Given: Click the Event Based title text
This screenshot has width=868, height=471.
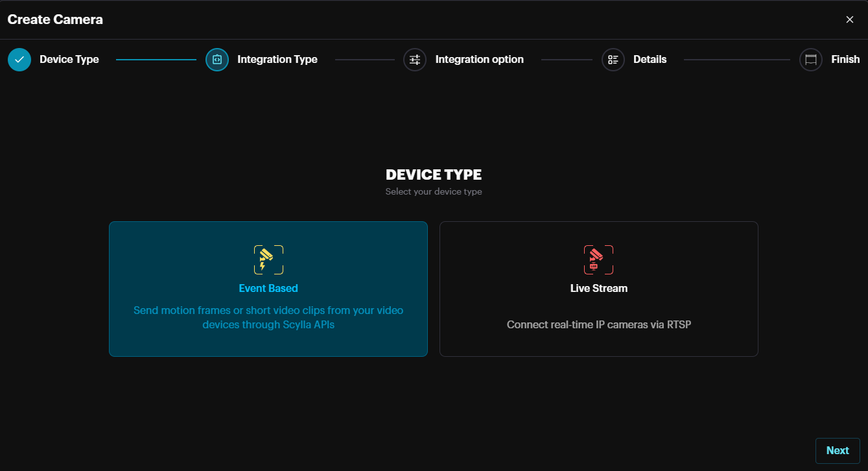Looking at the screenshot, I should click(268, 288).
